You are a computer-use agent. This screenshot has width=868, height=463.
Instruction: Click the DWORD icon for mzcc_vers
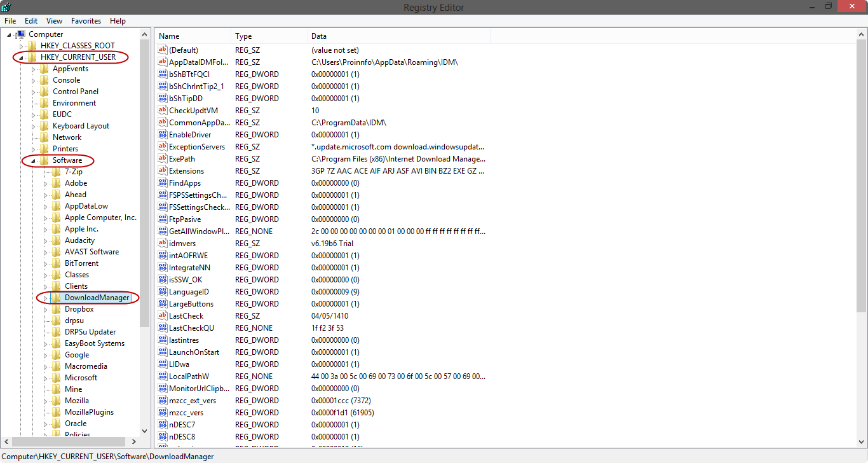[163, 412]
